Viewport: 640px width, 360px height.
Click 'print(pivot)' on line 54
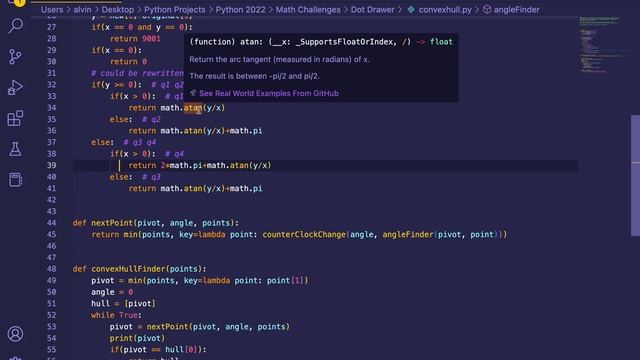[137, 338]
